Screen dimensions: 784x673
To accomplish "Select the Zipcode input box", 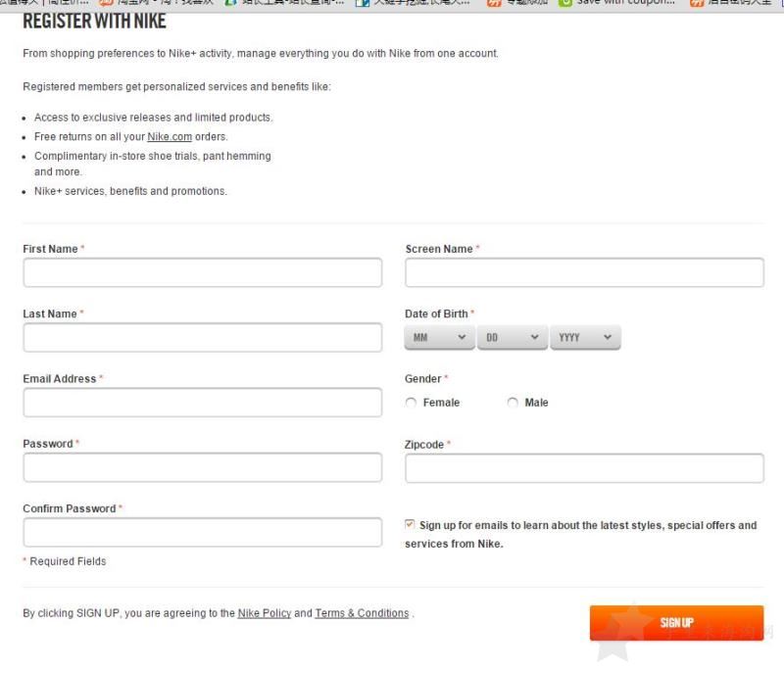I will (x=584, y=468).
